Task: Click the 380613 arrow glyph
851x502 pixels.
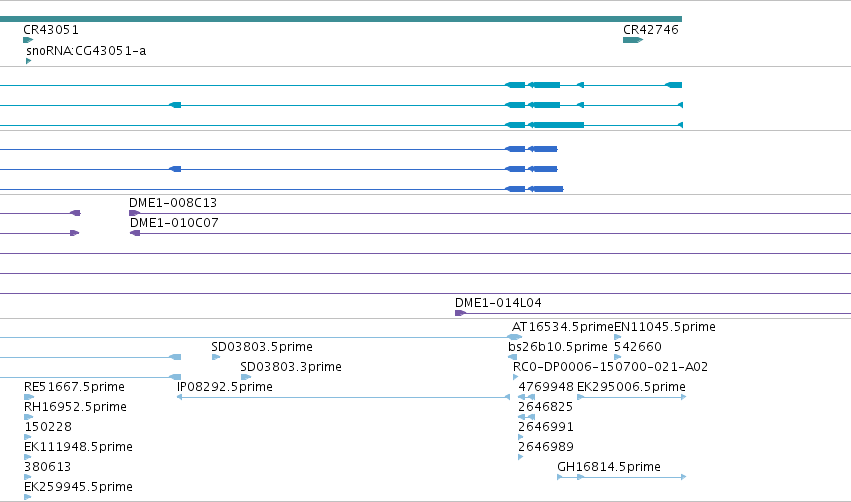Action: [x=28, y=477]
